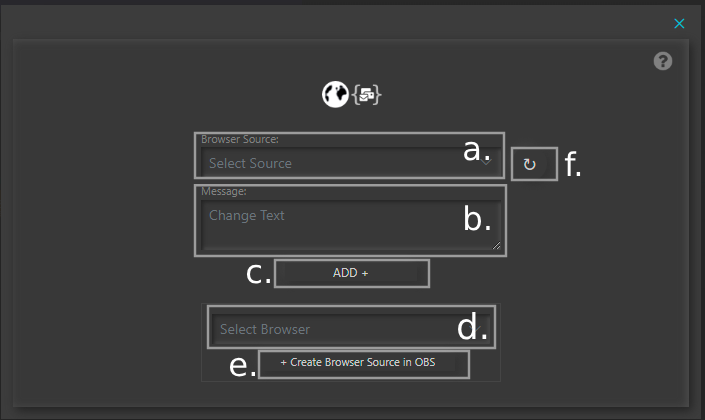The width and height of the screenshot is (705, 420).
Task: Click the curly braces message icon
Action: pos(368,95)
